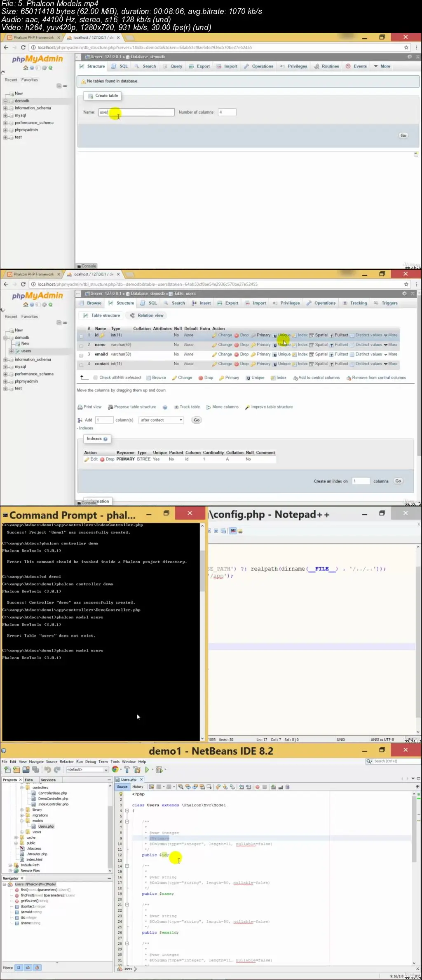This screenshot has height=980, width=422.
Task: Click Go button under Create table
Action: [403, 135]
